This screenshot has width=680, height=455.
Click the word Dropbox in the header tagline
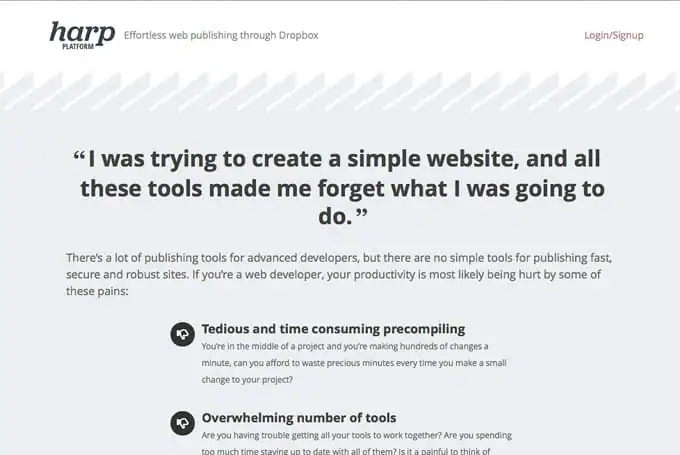(298, 35)
